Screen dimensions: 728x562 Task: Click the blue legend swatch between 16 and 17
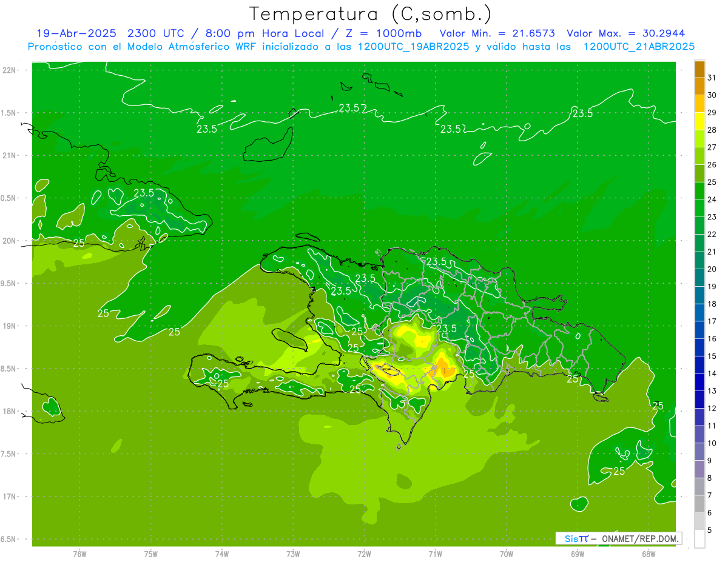(x=699, y=330)
